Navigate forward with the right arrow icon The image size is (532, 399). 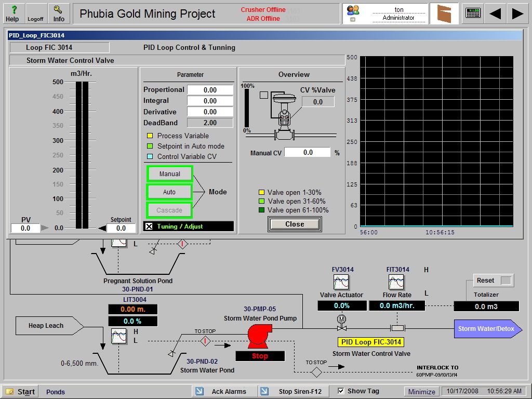[516, 13]
